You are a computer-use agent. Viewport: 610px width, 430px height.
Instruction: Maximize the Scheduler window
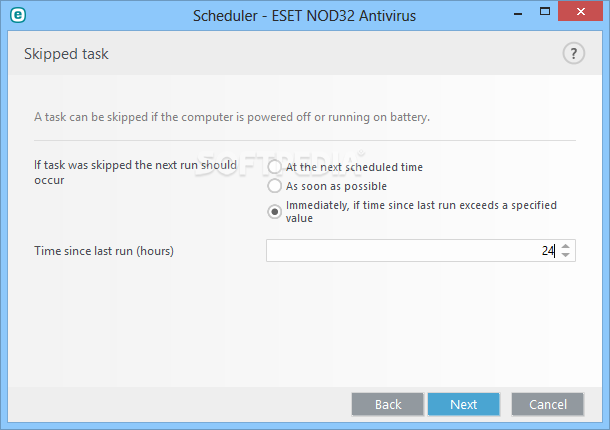click(545, 12)
